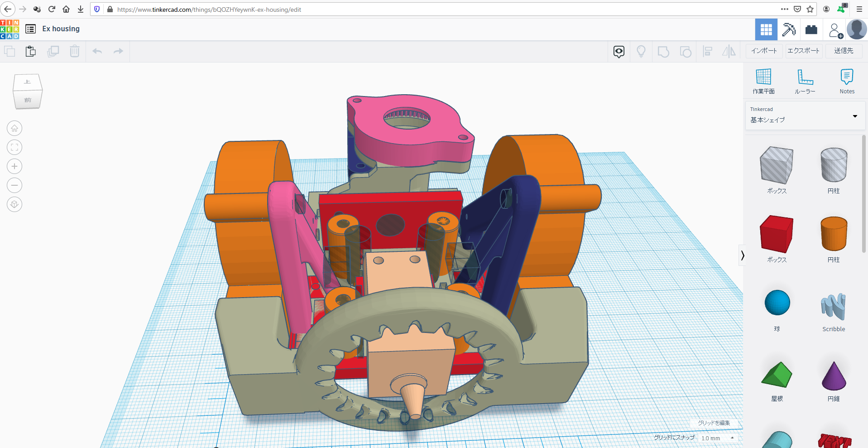This screenshot has width=868, height=448.
Task: Click Fit all in view icon
Action: (14, 148)
